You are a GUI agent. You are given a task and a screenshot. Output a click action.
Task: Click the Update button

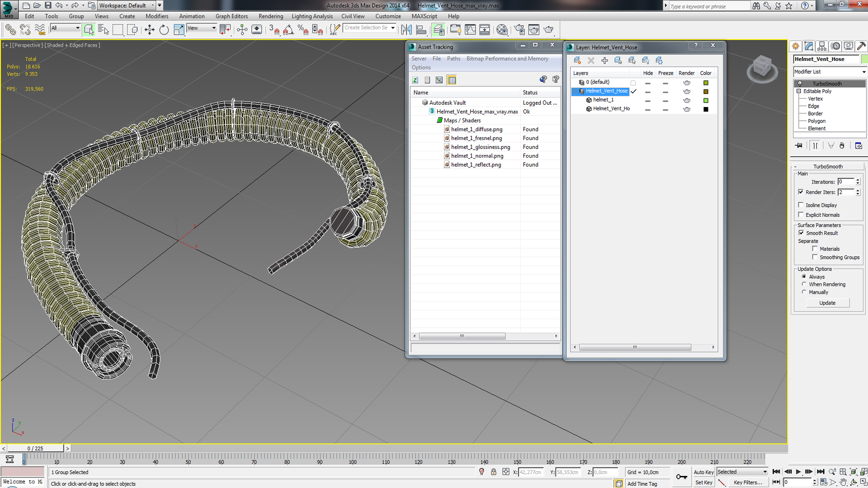tap(827, 303)
